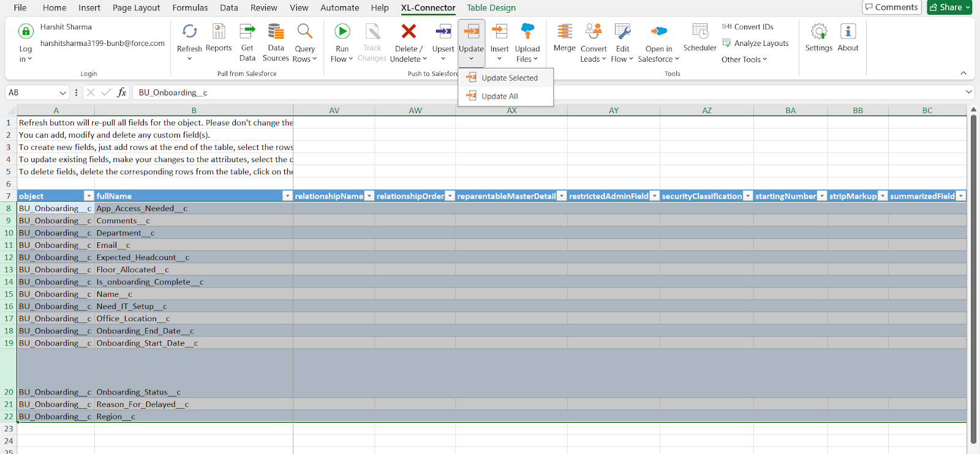Open the startingNumber filter dropdown
Screen dimensions: 980x454
pos(822,196)
